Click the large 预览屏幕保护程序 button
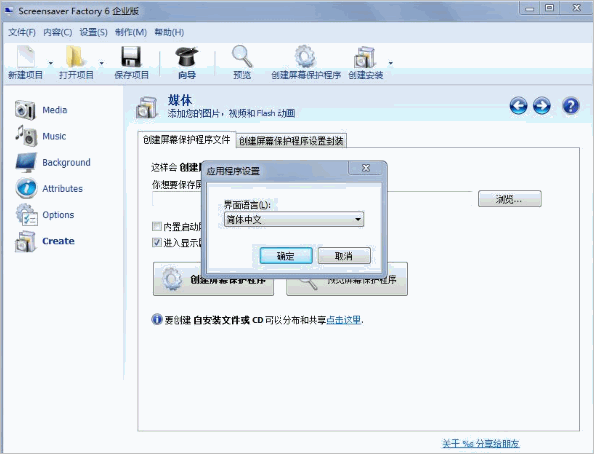594x454 pixels. pyautogui.click(x=347, y=279)
